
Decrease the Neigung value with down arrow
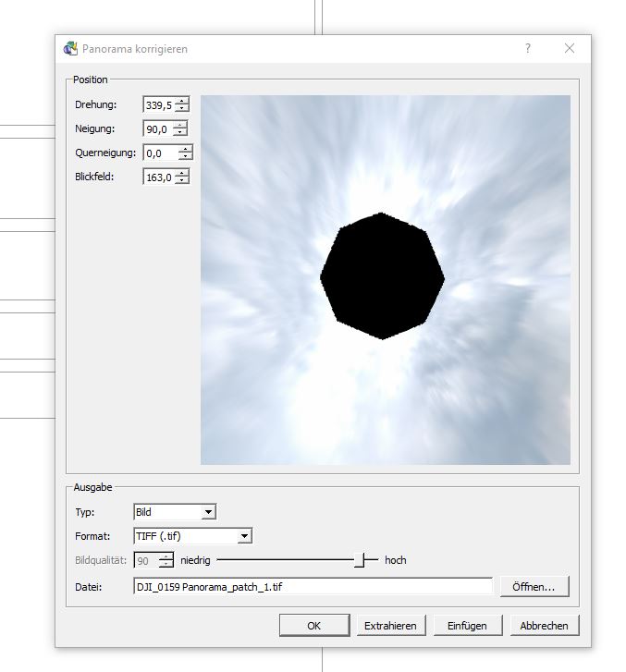coord(179,133)
